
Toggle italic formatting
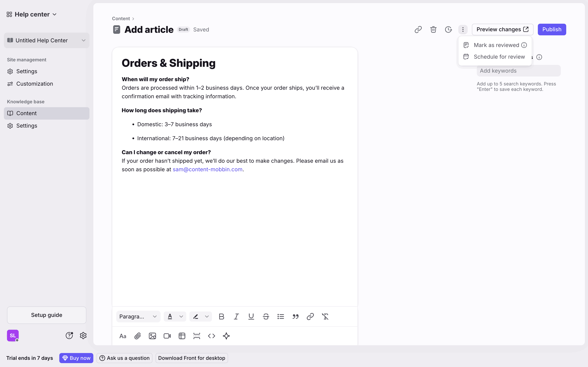pyautogui.click(x=236, y=317)
